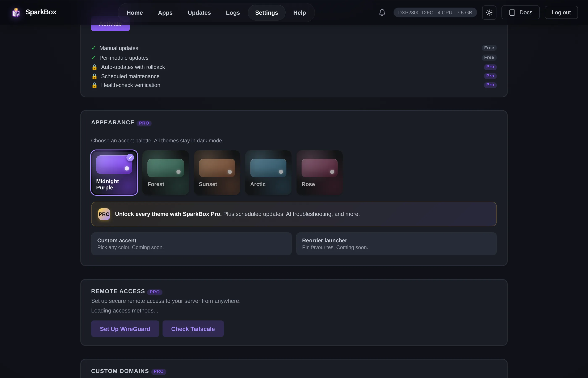The width and height of the screenshot is (588, 378).
Task: Select the Settings tab
Action: pos(266,13)
